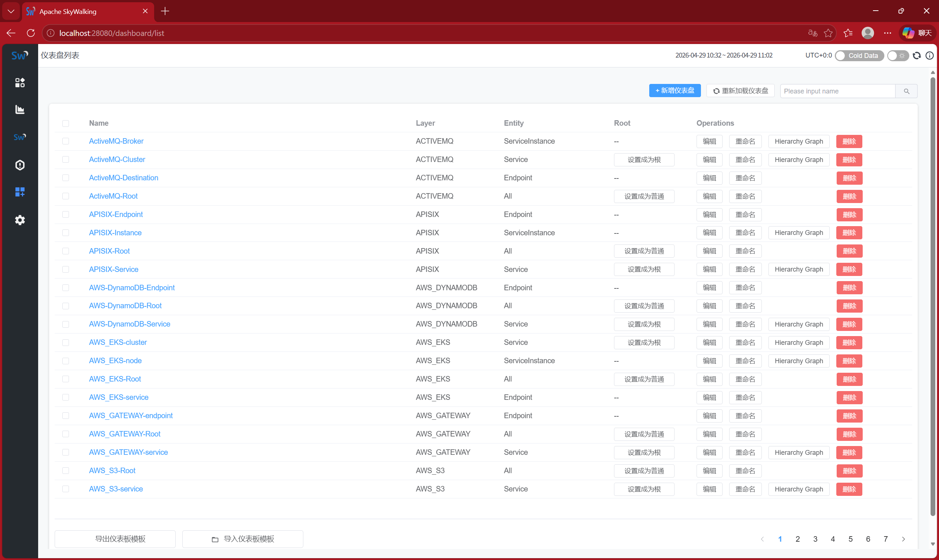The width and height of the screenshot is (939, 560).
Task: Open browser settings and more menu
Action: [888, 33]
